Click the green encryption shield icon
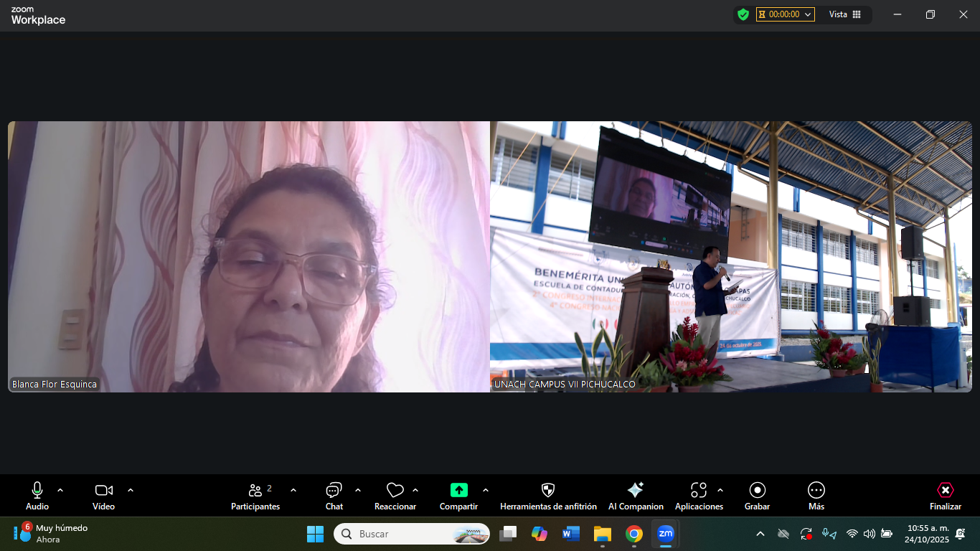Viewport: 980px width, 551px height. coord(743,14)
